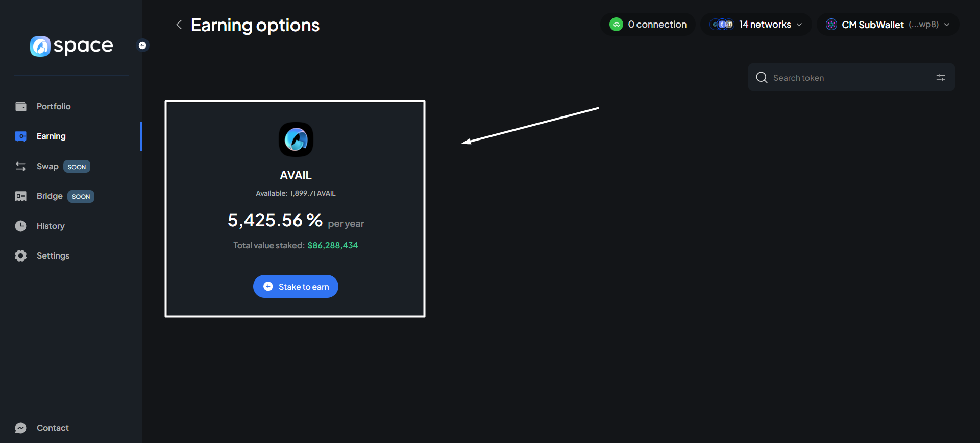Select the Earning menu item
This screenshot has height=443, width=980.
(51, 136)
